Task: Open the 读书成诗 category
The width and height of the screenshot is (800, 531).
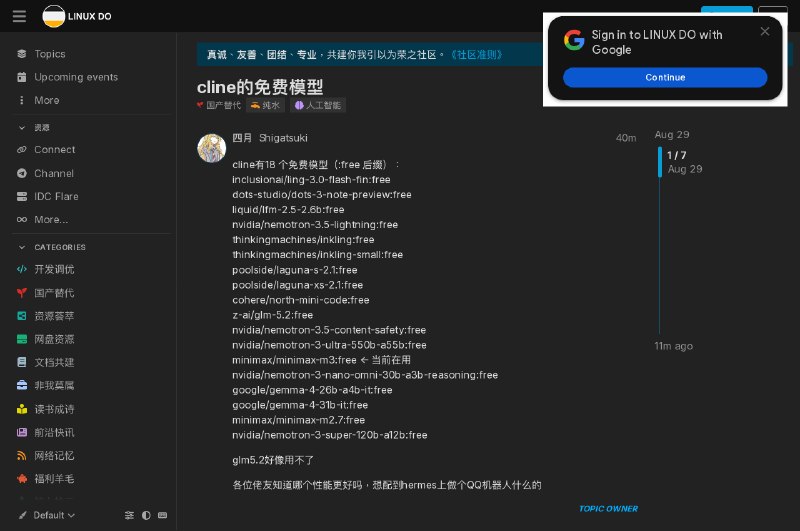Action: [54, 409]
